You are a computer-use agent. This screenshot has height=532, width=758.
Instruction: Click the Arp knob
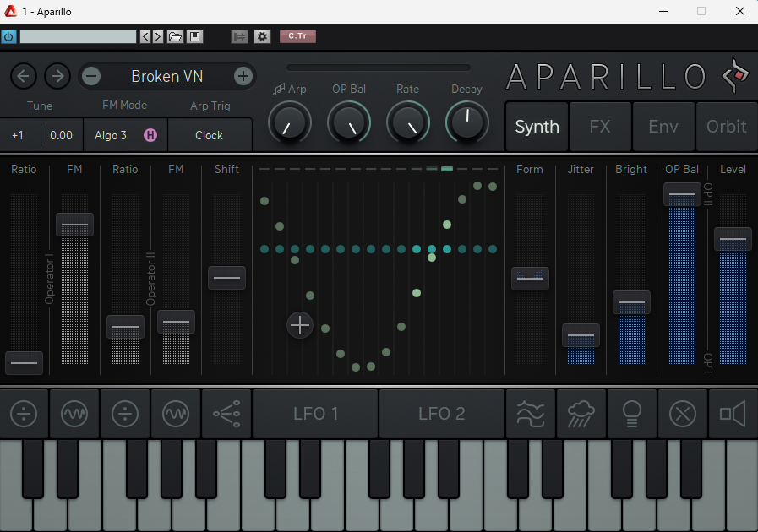(x=290, y=122)
